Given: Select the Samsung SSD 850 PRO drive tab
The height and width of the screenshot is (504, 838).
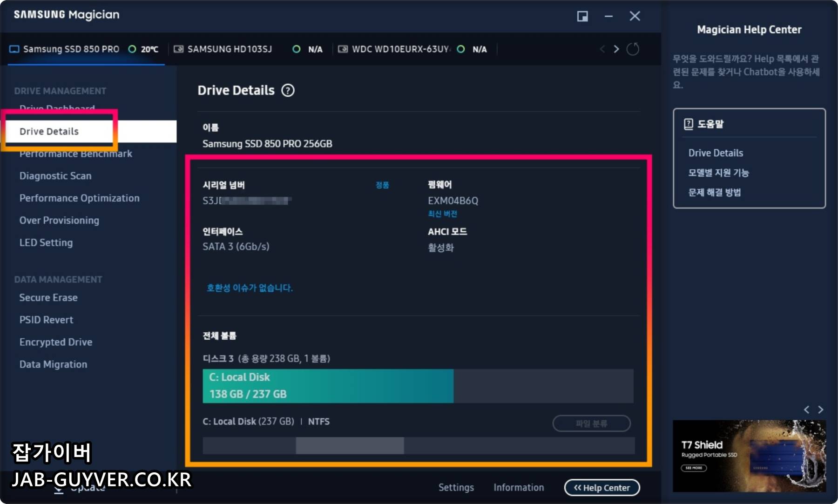Looking at the screenshot, I should pos(86,49).
